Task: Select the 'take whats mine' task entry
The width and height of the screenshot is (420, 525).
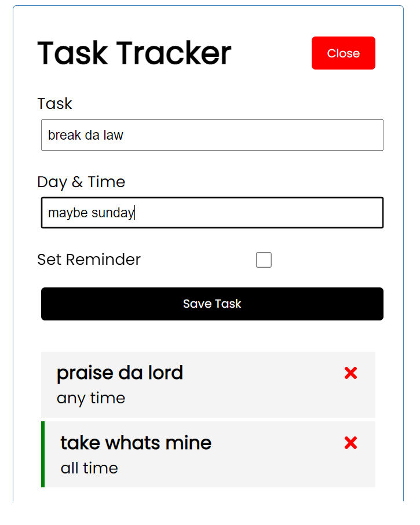Action: pyautogui.click(x=174, y=454)
